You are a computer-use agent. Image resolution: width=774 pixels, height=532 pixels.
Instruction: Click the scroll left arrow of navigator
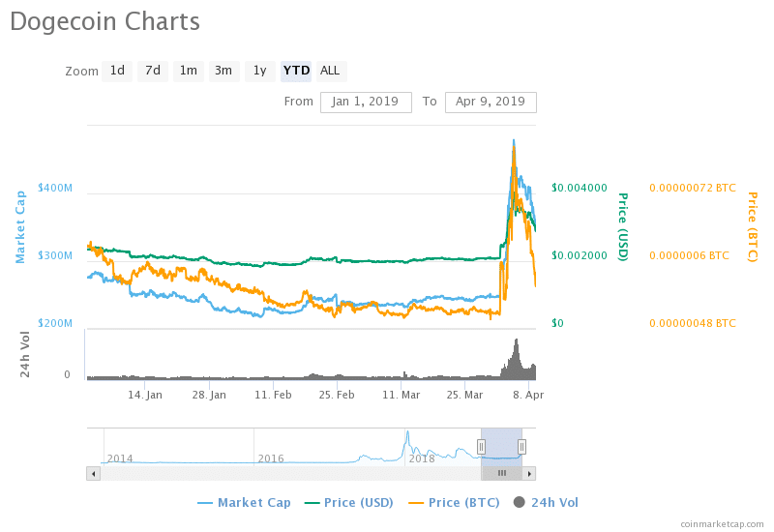pyautogui.click(x=93, y=474)
